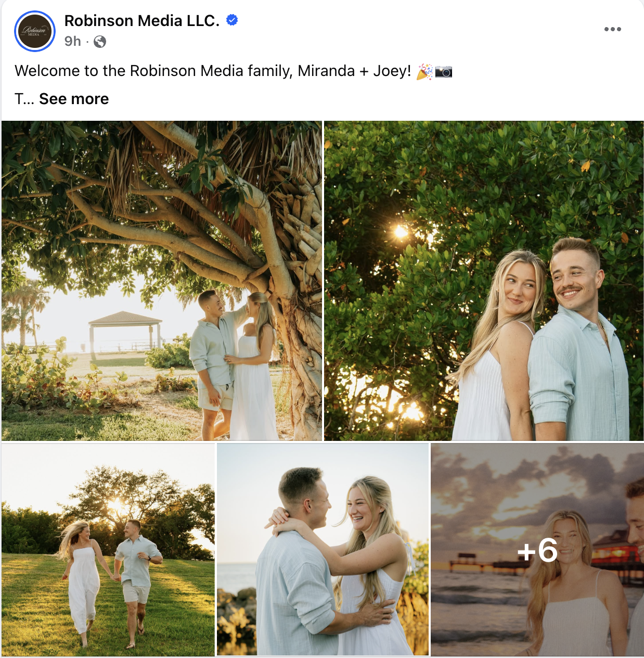
Task: Click the blue verified badge
Action: pyautogui.click(x=232, y=20)
